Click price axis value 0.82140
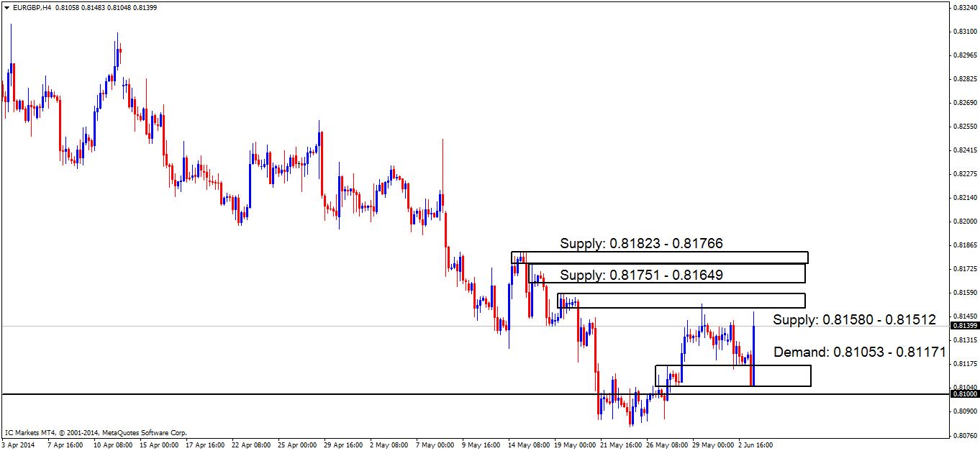Screen dimensions: 980x451 click(964, 198)
